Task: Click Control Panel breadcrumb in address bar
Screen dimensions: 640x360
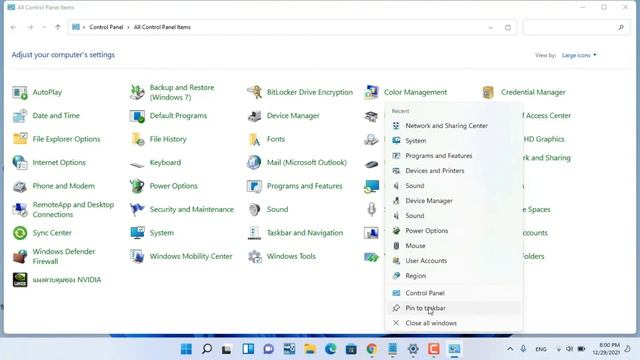Action: (106, 27)
